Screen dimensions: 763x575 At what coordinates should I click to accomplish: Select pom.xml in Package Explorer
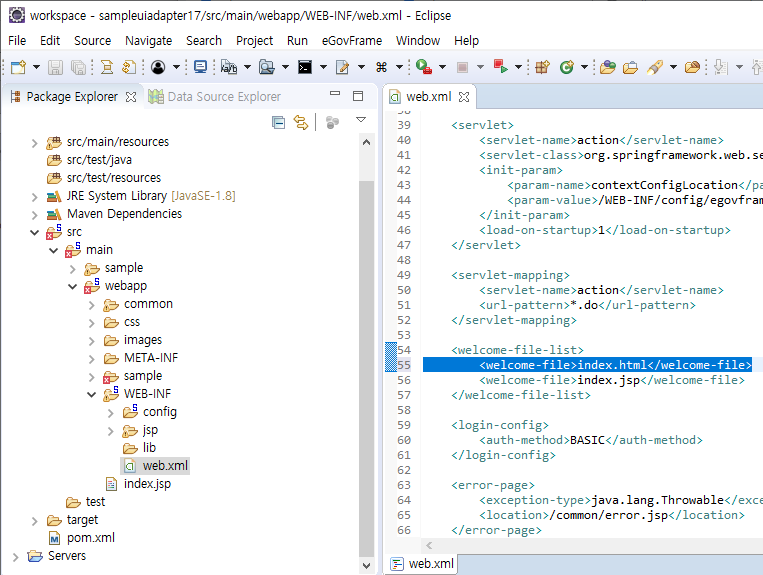click(90, 538)
